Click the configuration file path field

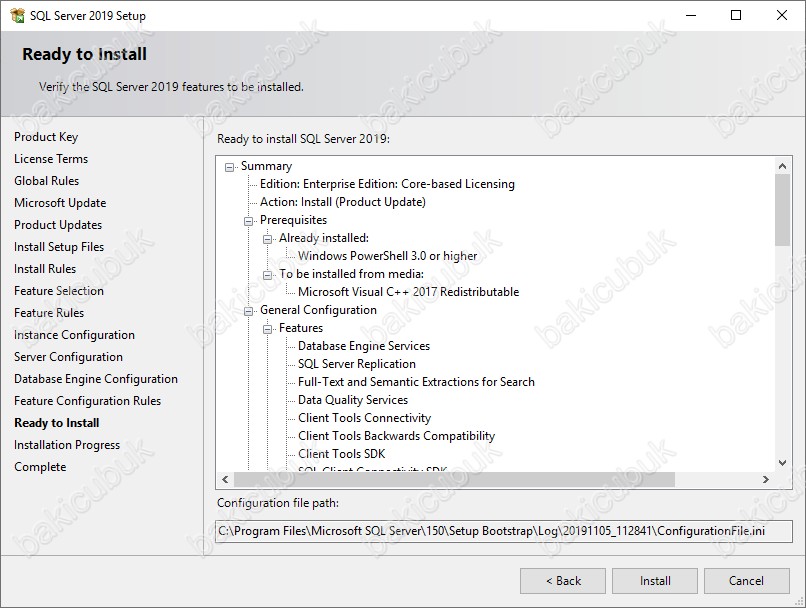(x=504, y=531)
